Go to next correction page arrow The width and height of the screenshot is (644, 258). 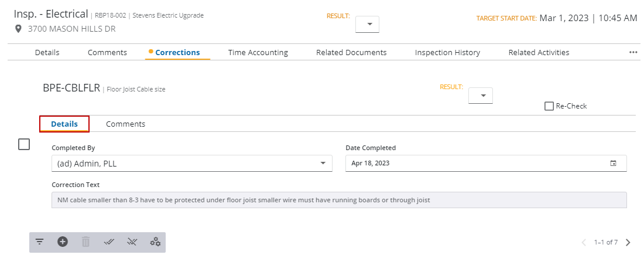point(628,242)
